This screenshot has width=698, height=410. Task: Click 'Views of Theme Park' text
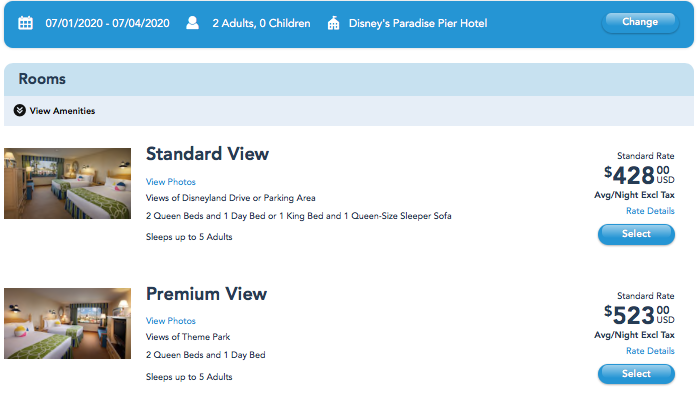point(188,337)
